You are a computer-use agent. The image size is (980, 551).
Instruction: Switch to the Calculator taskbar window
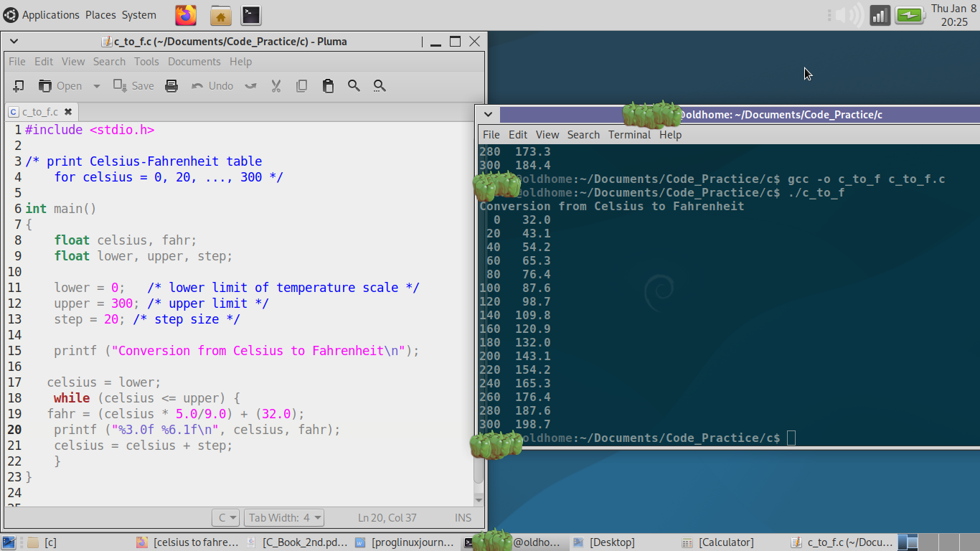click(x=732, y=542)
